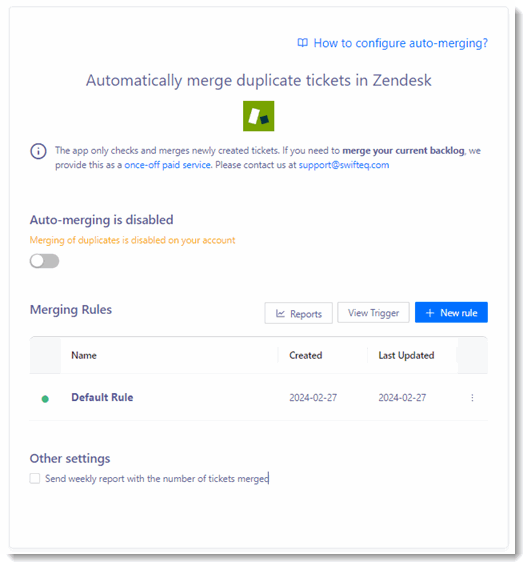Open the Reports button
Image resolution: width=523 pixels, height=562 pixels.
click(299, 313)
